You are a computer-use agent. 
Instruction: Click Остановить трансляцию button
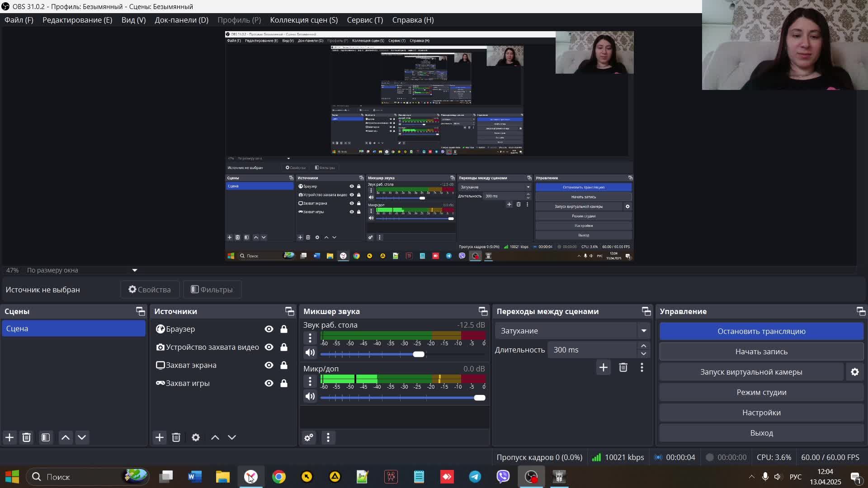[x=761, y=331]
